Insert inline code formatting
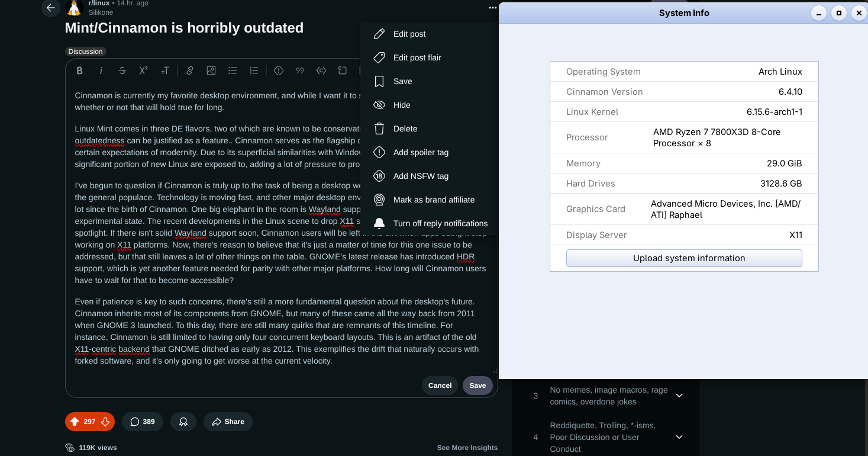 point(321,70)
